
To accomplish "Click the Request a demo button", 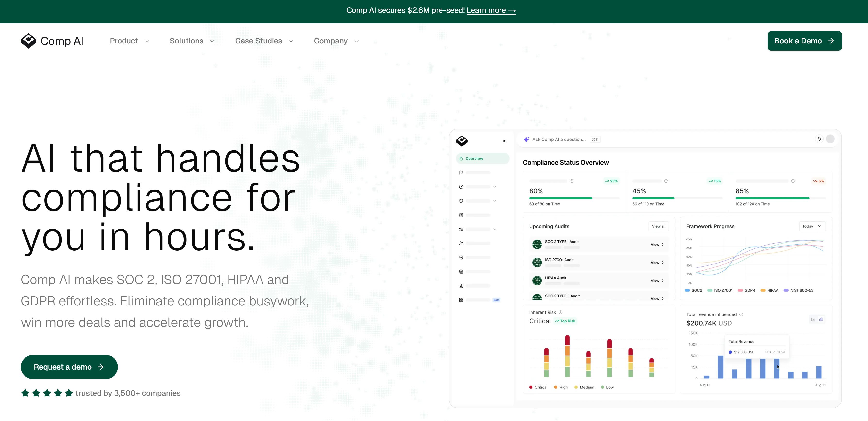I will [x=69, y=367].
